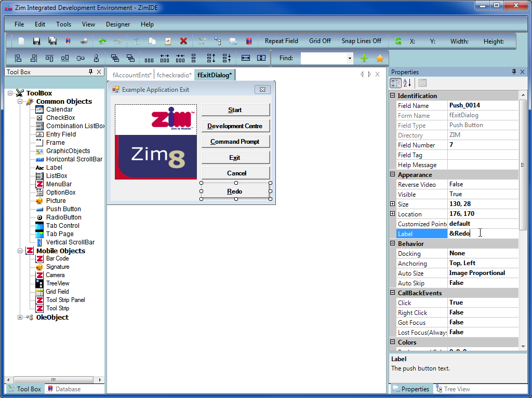Click the red X Delete icon
532x398 pixels.
[183, 41]
